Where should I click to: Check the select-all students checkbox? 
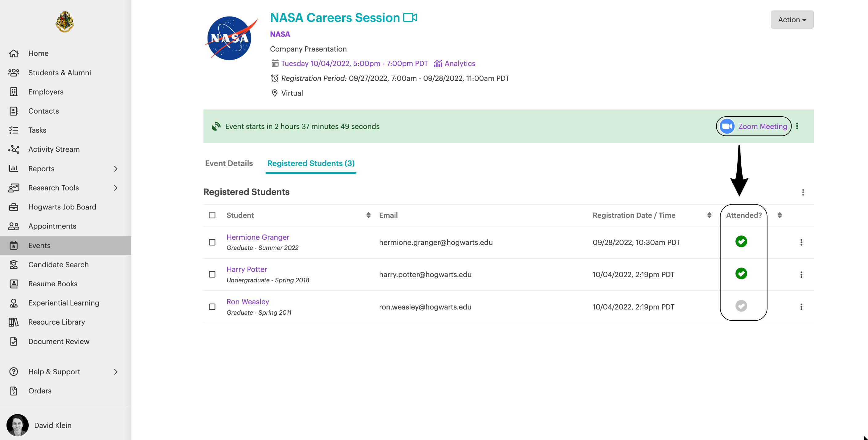coord(212,215)
